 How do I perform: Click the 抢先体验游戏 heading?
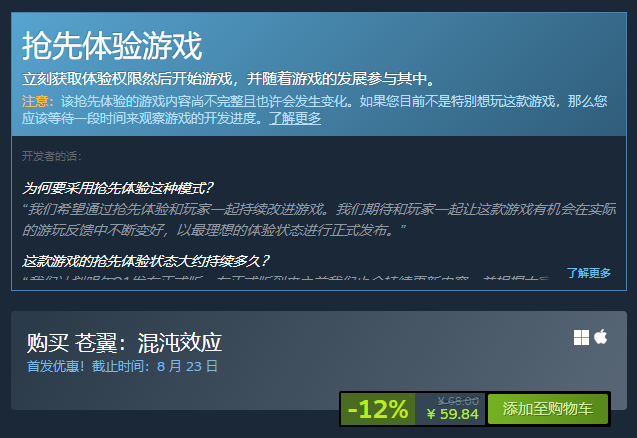[112, 46]
